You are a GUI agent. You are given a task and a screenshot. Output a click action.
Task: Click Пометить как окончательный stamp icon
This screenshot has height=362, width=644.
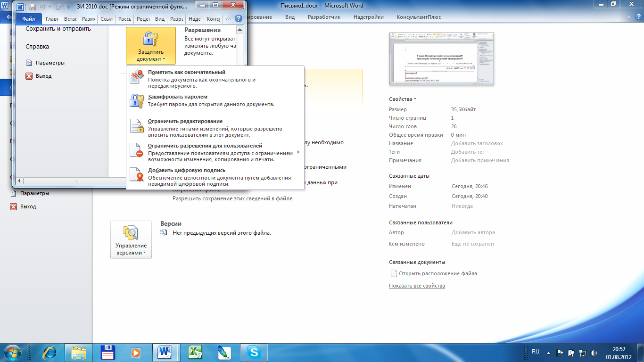pos(137,76)
